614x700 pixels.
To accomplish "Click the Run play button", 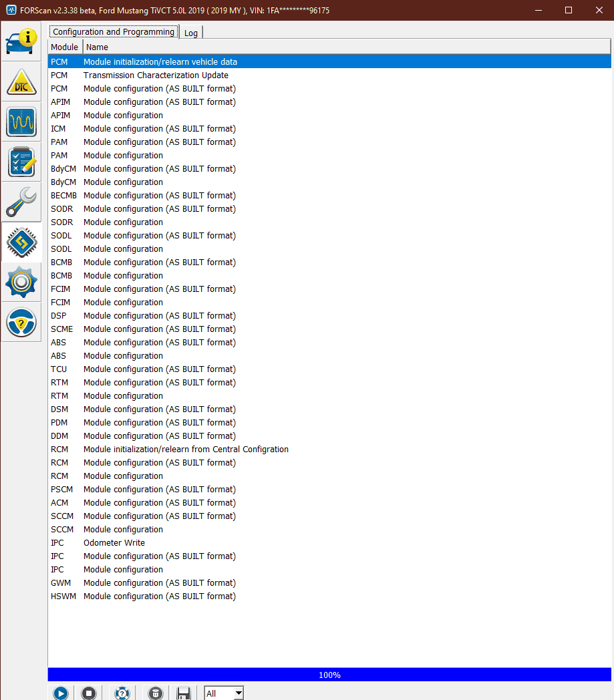I will point(61,693).
